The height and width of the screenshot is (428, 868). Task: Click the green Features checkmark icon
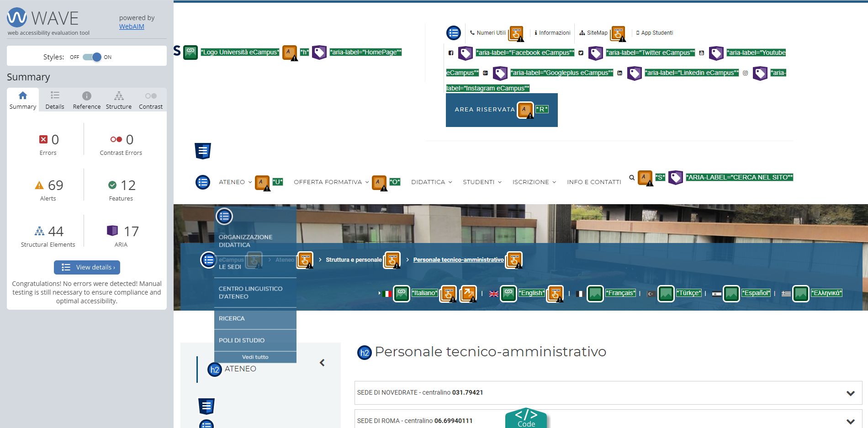pyautogui.click(x=112, y=185)
